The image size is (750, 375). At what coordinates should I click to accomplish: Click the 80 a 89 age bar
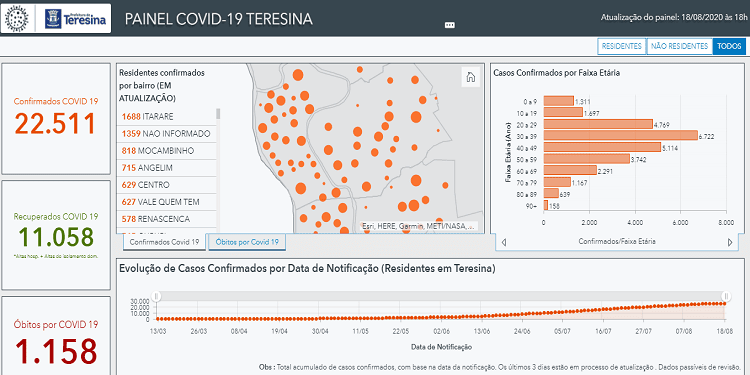(551, 194)
